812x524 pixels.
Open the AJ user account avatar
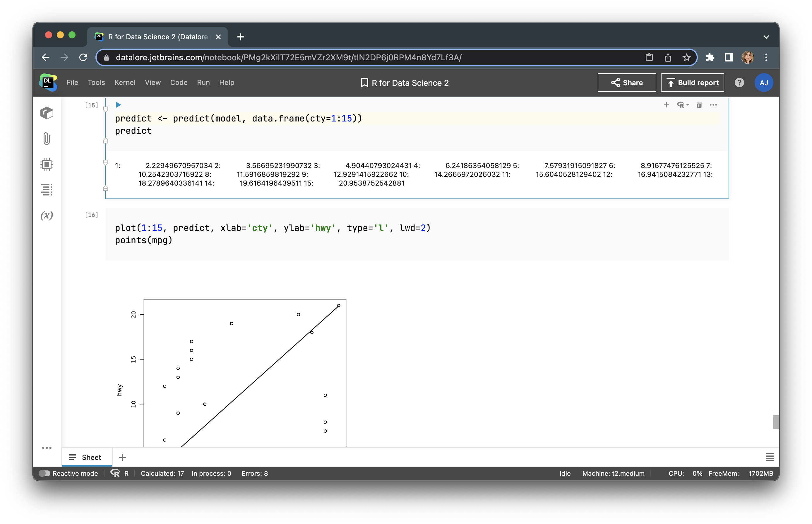764,83
